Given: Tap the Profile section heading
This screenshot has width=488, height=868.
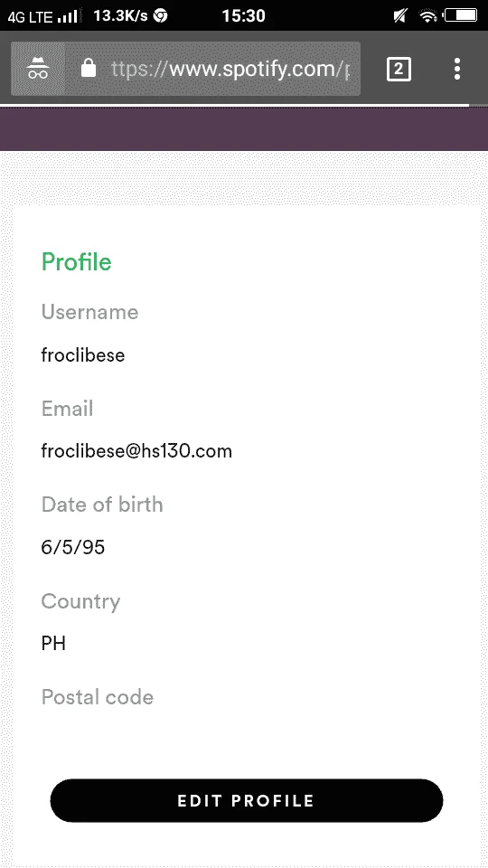Looking at the screenshot, I should [76, 261].
